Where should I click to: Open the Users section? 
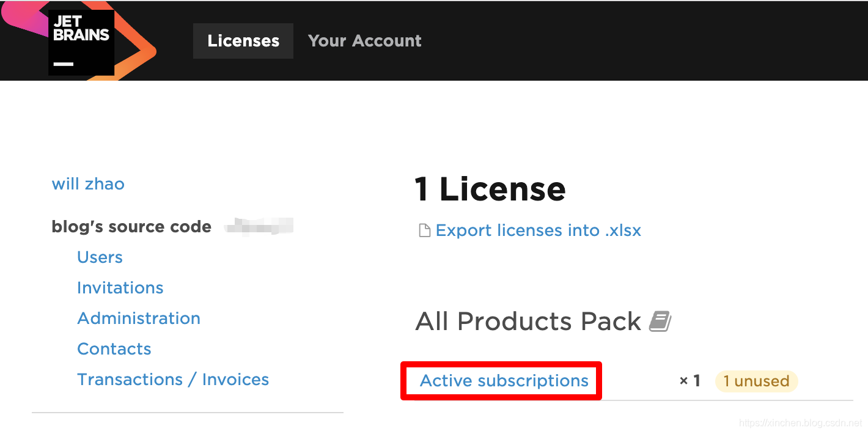click(100, 257)
